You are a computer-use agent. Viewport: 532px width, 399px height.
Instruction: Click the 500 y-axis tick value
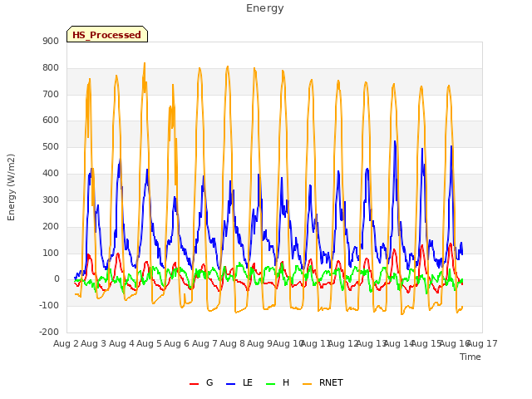(51, 146)
